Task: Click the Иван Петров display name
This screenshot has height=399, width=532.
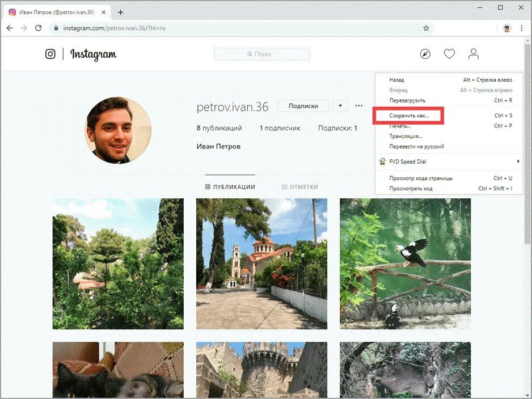Action: (x=218, y=146)
